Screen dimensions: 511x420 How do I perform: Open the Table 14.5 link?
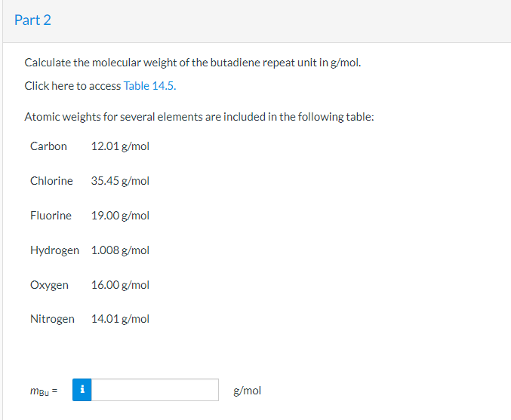149,86
